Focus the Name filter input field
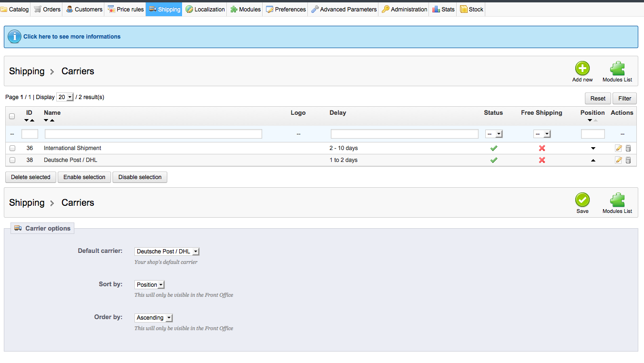The width and height of the screenshot is (644, 363). coord(153,134)
